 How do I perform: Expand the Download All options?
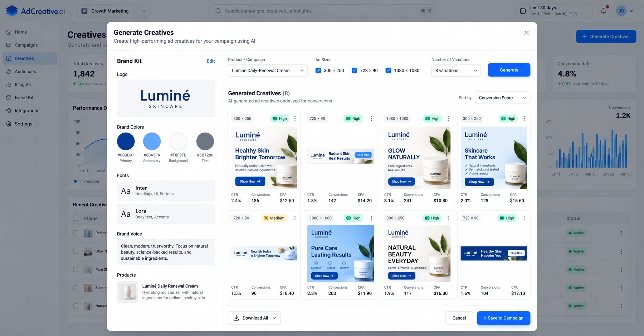click(274, 318)
